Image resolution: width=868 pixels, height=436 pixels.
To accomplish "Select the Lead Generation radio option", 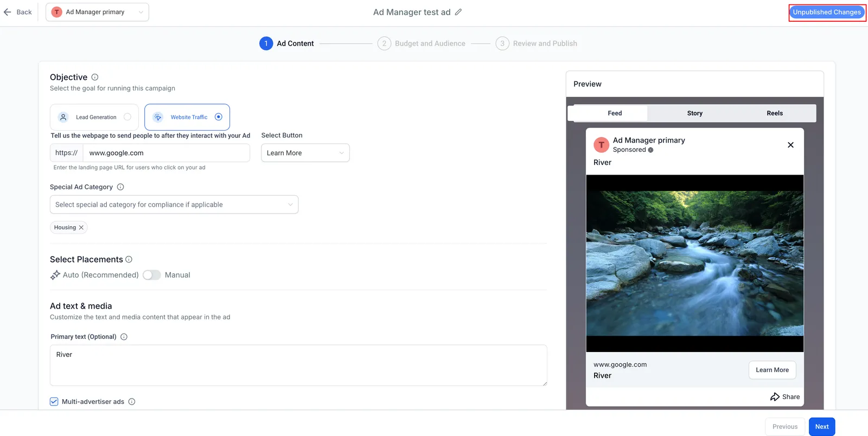I will pos(127,117).
